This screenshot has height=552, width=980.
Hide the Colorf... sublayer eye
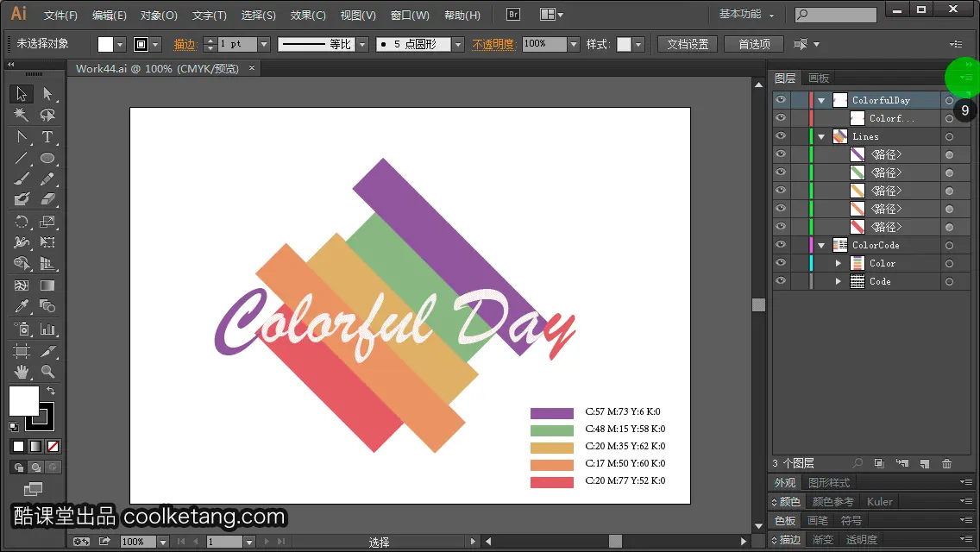click(781, 117)
